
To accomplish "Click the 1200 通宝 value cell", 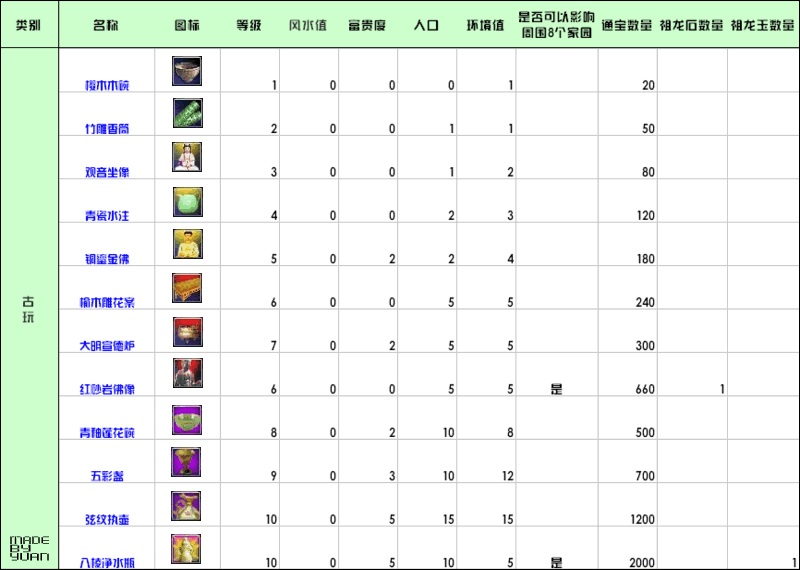I will point(642,519).
